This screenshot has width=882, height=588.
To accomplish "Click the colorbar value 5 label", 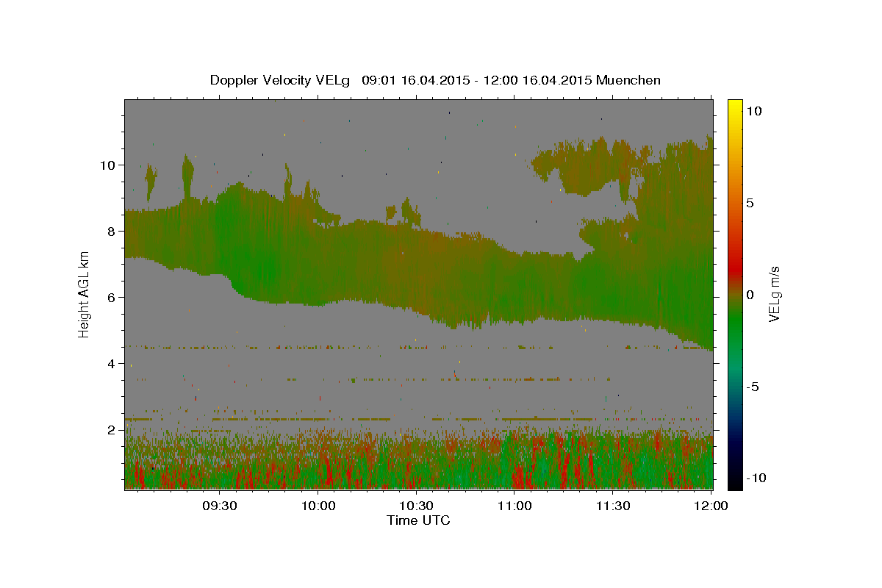I will click(750, 203).
